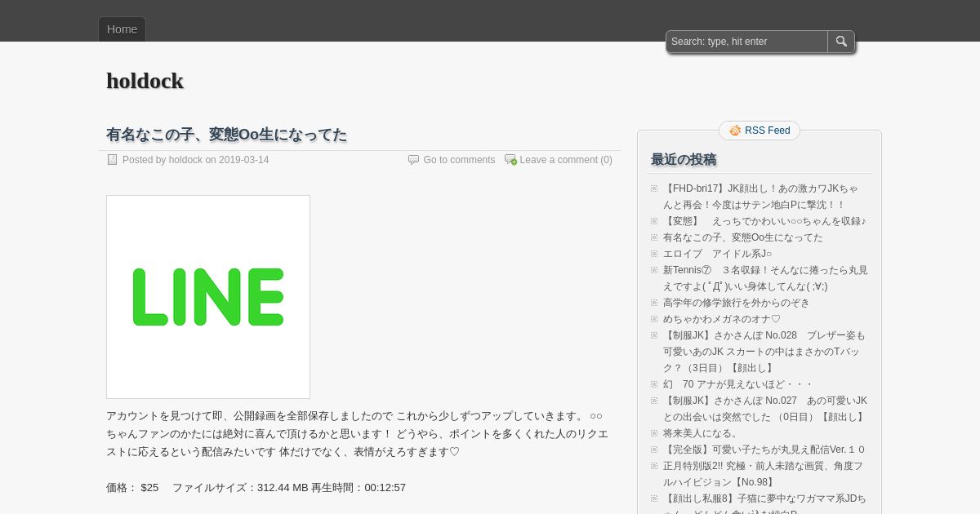Click the 2019-03-14 post date text
The height and width of the screenshot is (514, 980).
tap(243, 160)
